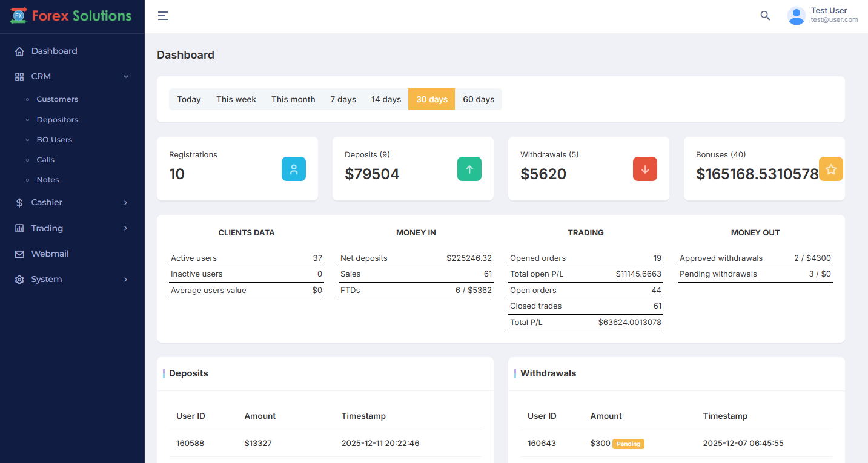Open search via magnifier icon
Screen dimensions: 868x463
click(765, 16)
